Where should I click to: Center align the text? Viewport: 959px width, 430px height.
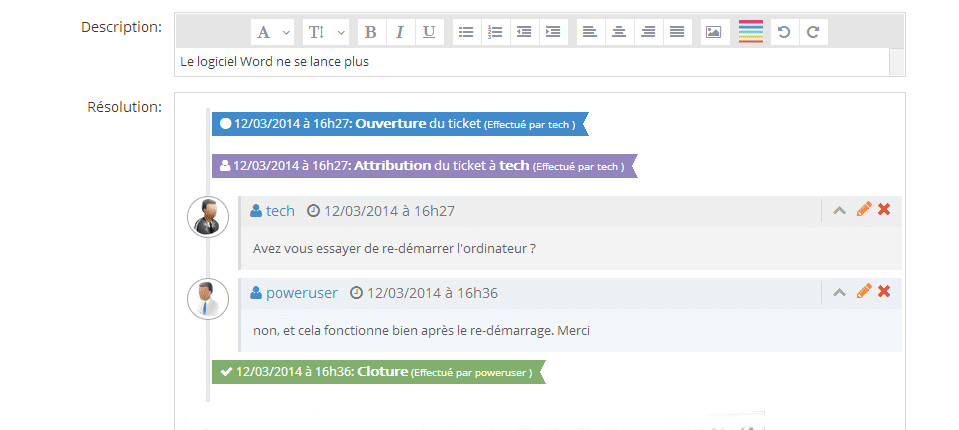pyautogui.click(x=619, y=32)
